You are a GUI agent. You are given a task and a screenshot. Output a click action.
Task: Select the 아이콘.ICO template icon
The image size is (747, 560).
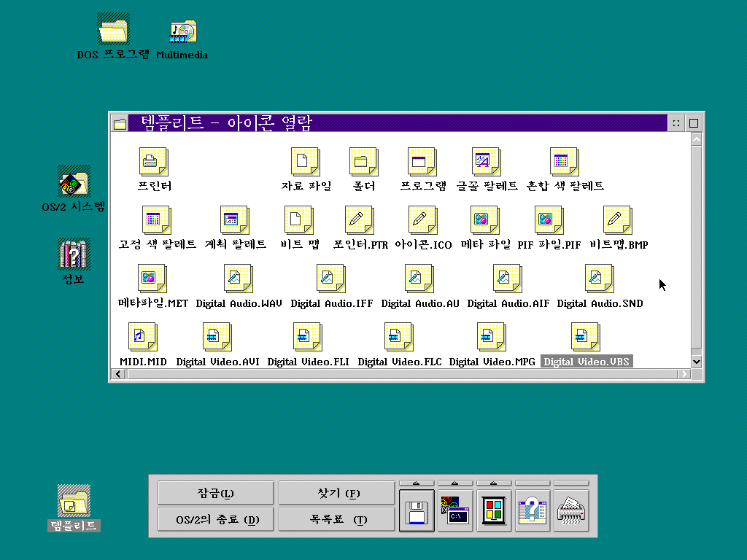point(423,220)
